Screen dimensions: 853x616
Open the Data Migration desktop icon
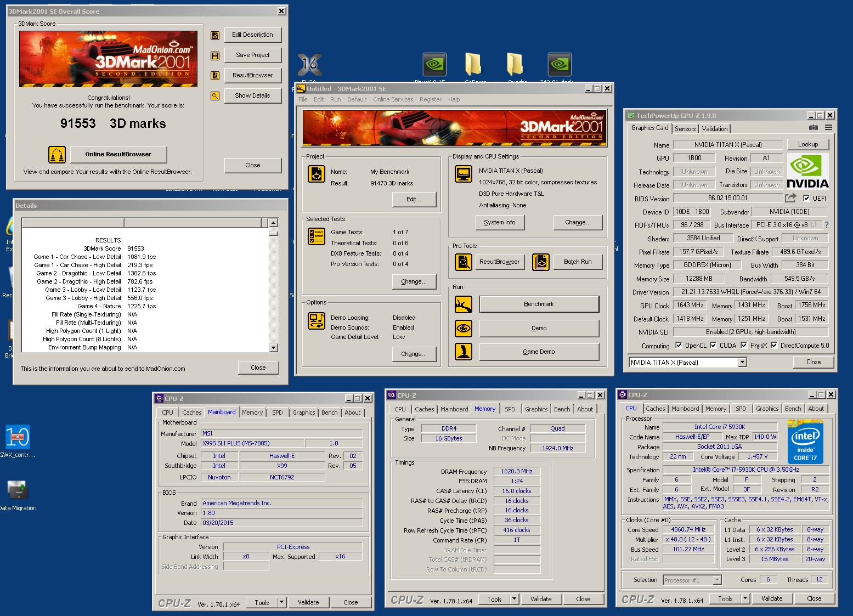click(x=17, y=490)
